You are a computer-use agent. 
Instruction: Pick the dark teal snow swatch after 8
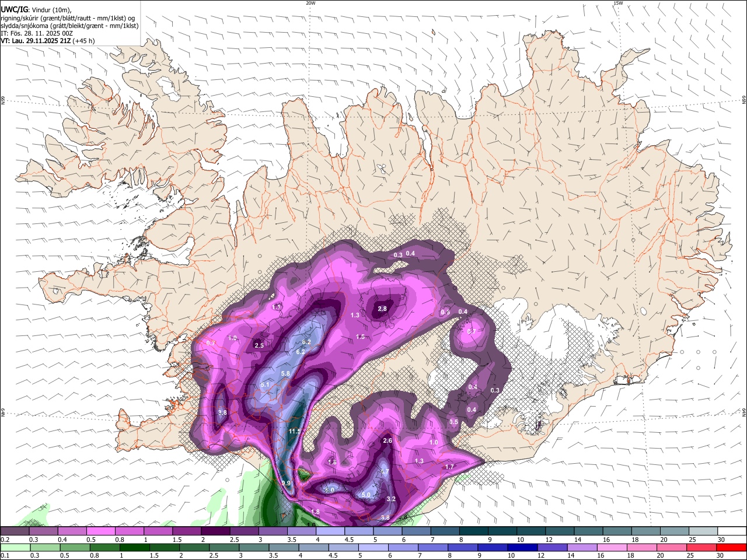pos(473,531)
